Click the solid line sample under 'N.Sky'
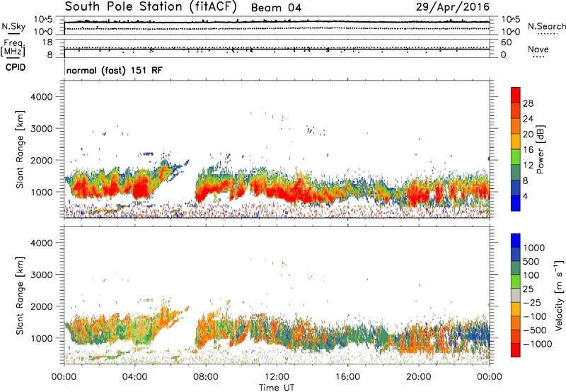566x392 pixels. 13,33
